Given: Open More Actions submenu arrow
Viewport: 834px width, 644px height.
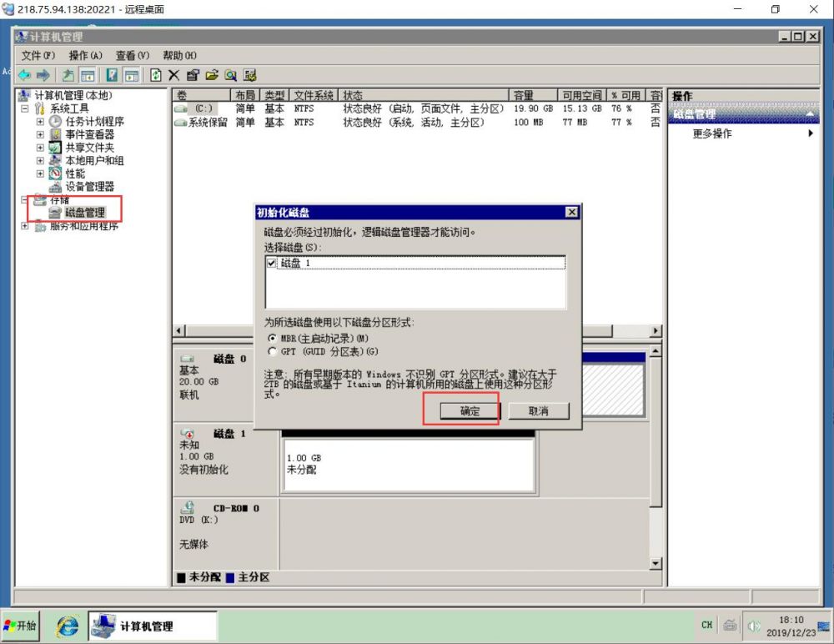Looking at the screenshot, I should tap(810, 133).
